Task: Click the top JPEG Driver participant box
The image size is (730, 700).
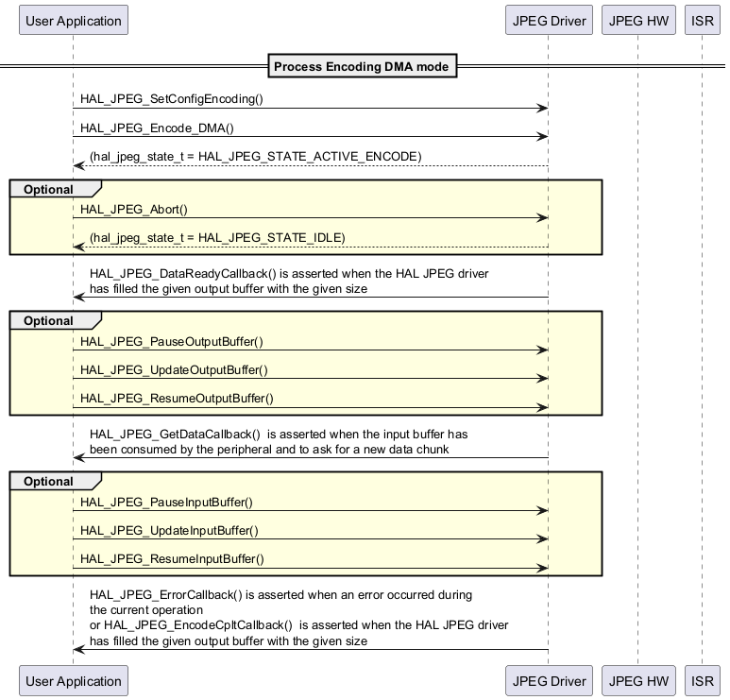Action: 549,21
